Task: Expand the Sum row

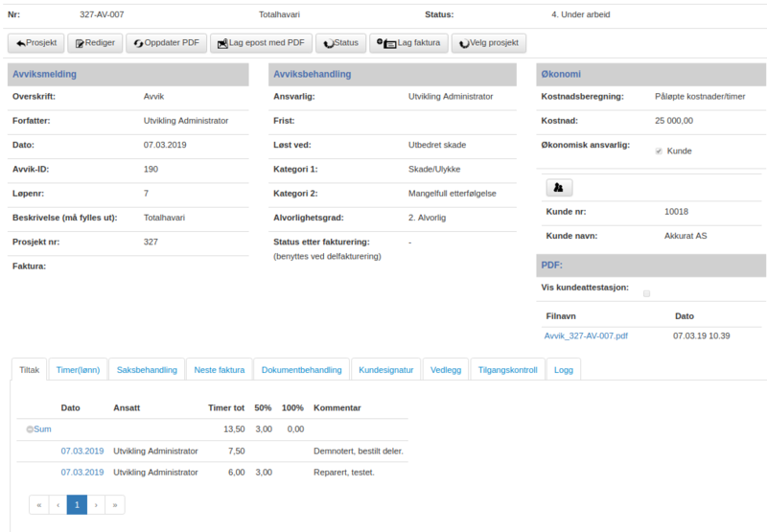Action: click(x=31, y=429)
